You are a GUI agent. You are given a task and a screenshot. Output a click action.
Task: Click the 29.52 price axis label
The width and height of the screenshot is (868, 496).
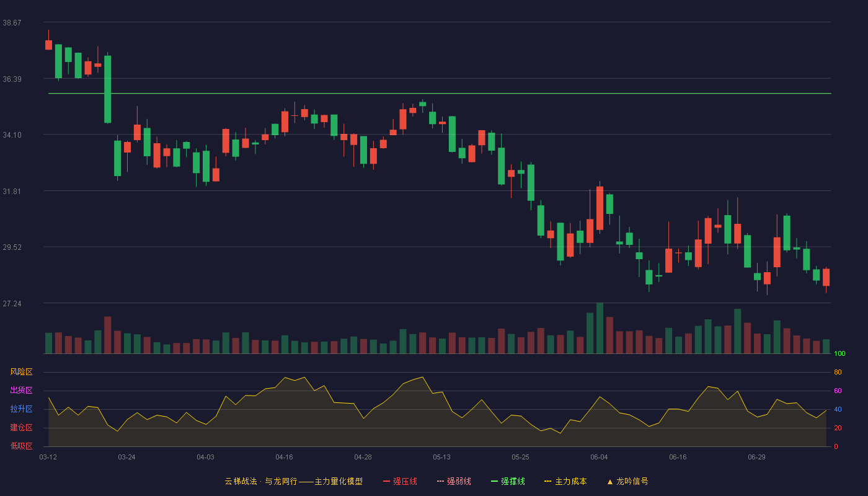(12, 247)
